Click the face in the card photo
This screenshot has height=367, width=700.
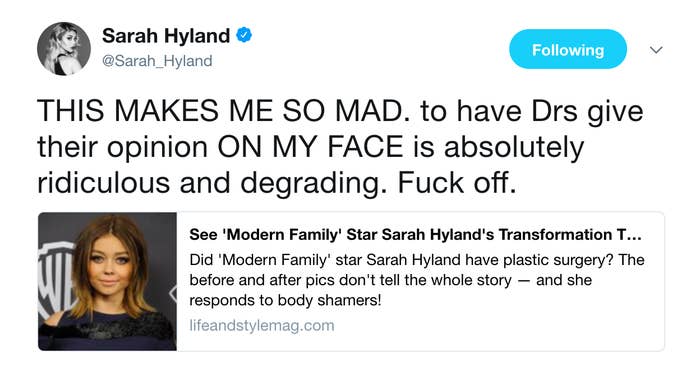(x=109, y=264)
